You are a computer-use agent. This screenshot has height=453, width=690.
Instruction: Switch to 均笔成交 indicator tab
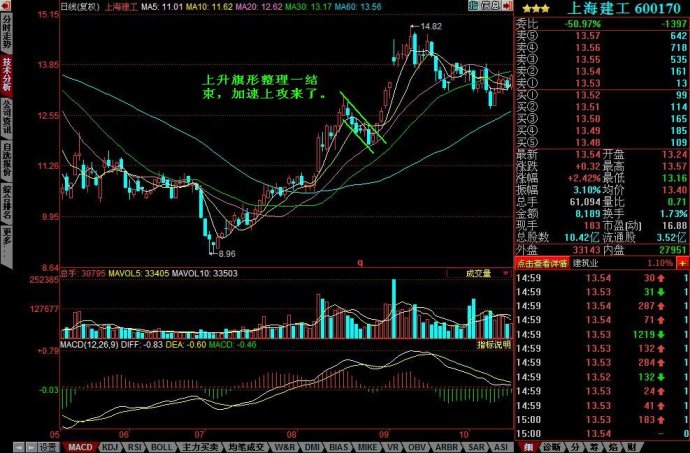tap(246, 448)
